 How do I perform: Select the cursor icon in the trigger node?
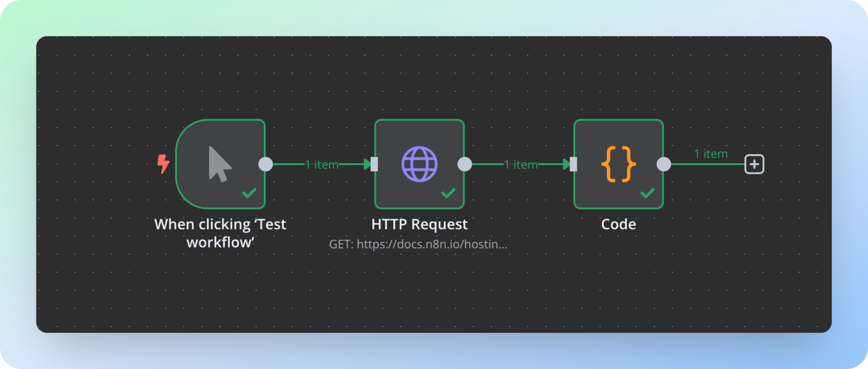(x=220, y=164)
